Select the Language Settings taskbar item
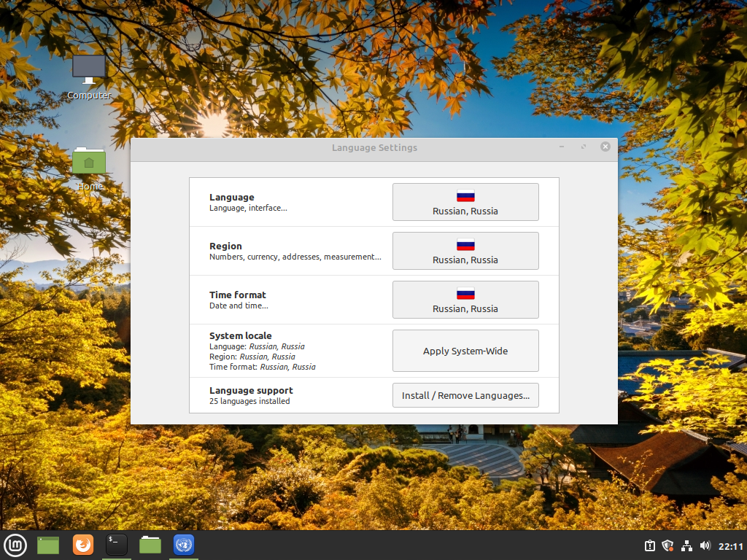The height and width of the screenshot is (560, 747). click(x=184, y=545)
